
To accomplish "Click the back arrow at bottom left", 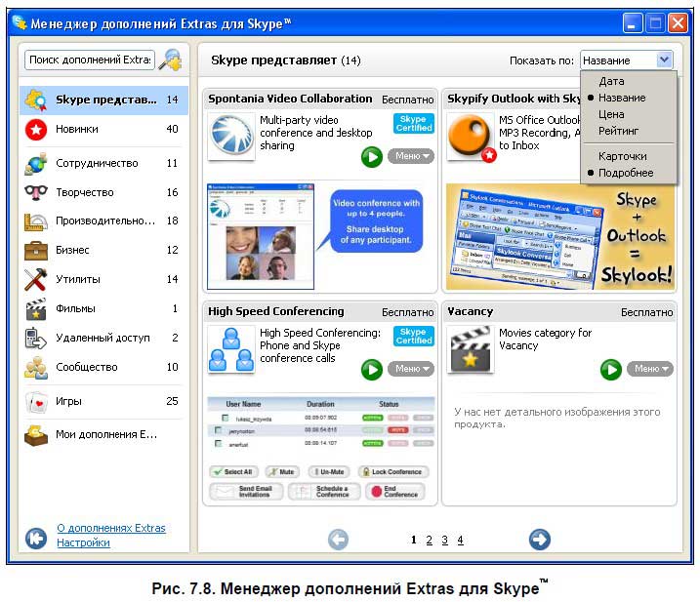I will 36,538.
